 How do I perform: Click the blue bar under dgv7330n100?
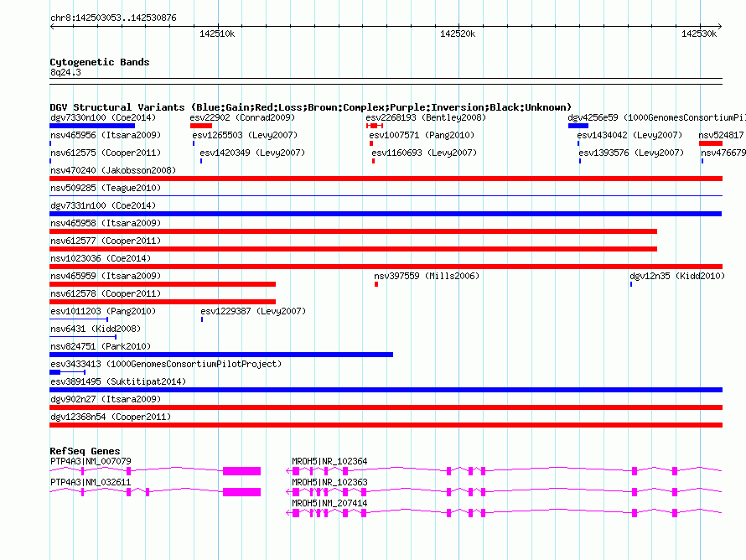pos(92,126)
